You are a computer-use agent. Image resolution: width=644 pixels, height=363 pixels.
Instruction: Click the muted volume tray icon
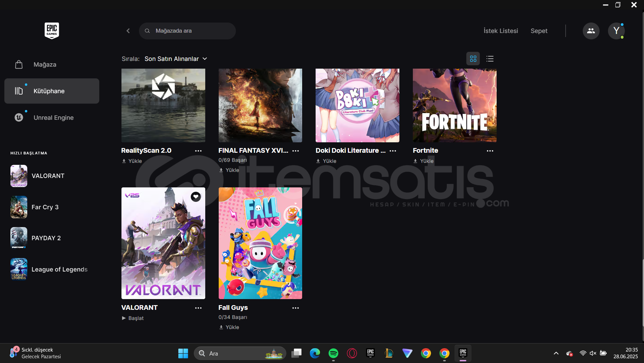[x=593, y=353]
